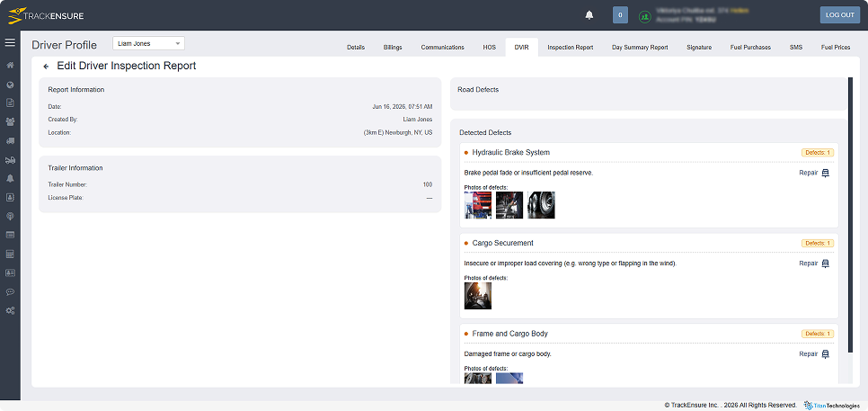
Task: Open the Inspection Report tab
Action: click(571, 48)
